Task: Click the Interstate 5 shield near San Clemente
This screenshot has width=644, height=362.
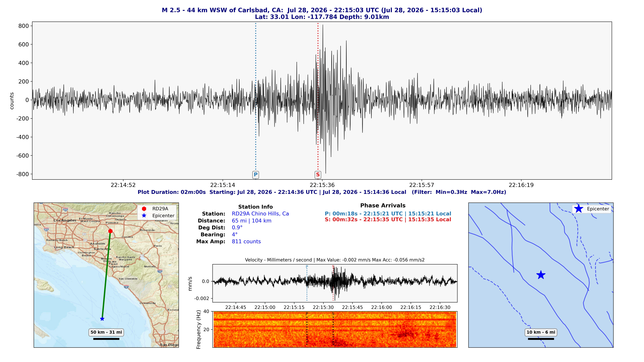Action: point(126,287)
